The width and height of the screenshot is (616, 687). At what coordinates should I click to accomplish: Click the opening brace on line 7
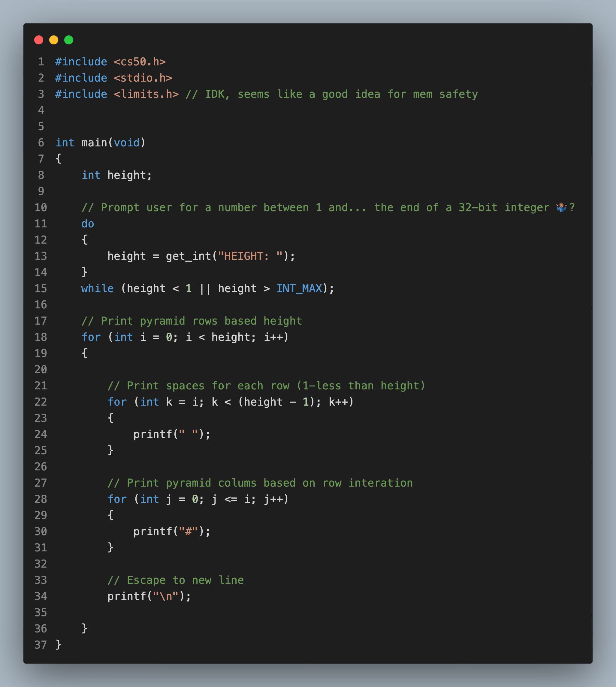pyautogui.click(x=58, y=159)
